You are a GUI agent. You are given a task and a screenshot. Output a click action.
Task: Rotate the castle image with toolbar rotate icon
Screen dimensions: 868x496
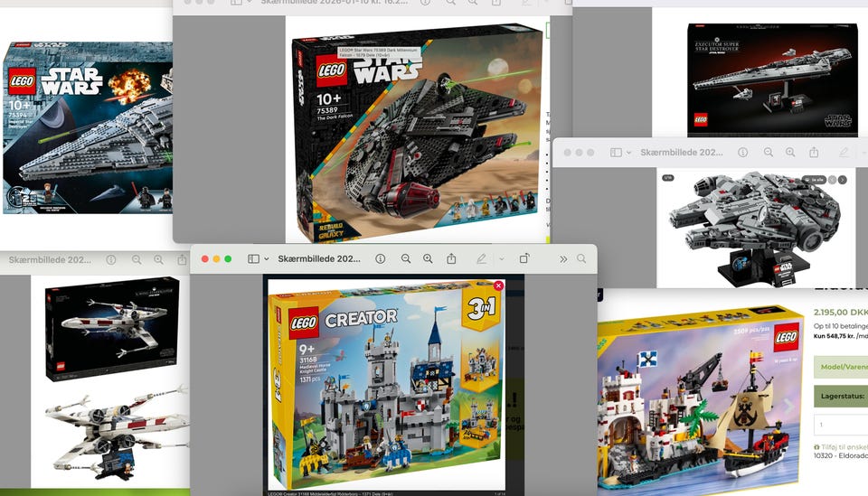coord(524,258)
